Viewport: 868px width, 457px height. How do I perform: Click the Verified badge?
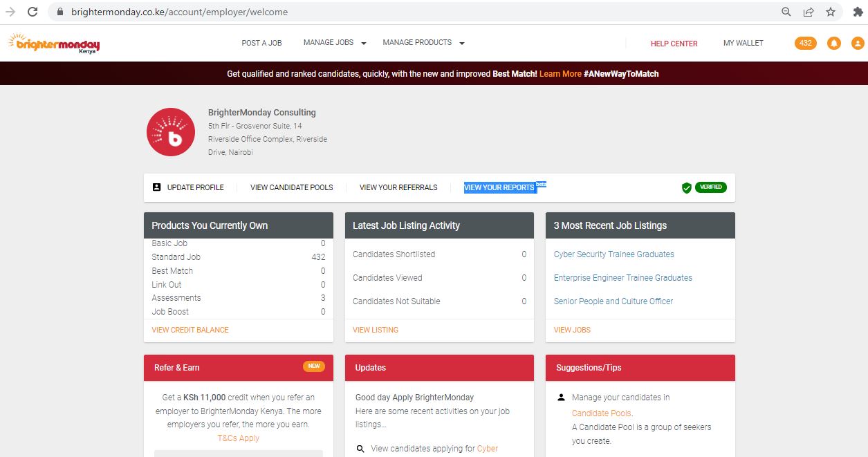click(x=711, y=187)
